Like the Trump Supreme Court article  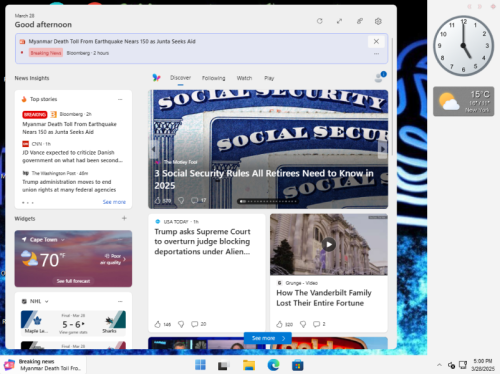coord(158,324)
